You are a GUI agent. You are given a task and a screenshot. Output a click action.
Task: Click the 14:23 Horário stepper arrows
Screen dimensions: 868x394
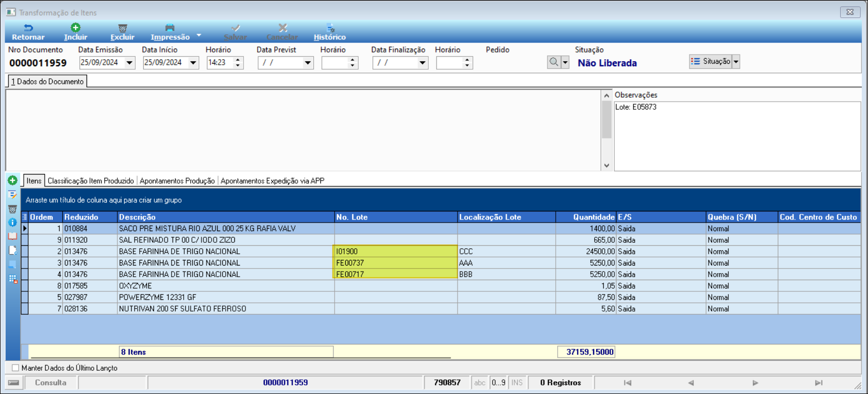[237, 63]
